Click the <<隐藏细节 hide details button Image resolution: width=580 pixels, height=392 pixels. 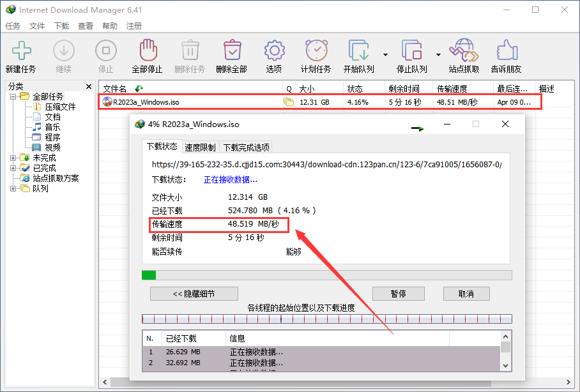[x=194, y=294]
